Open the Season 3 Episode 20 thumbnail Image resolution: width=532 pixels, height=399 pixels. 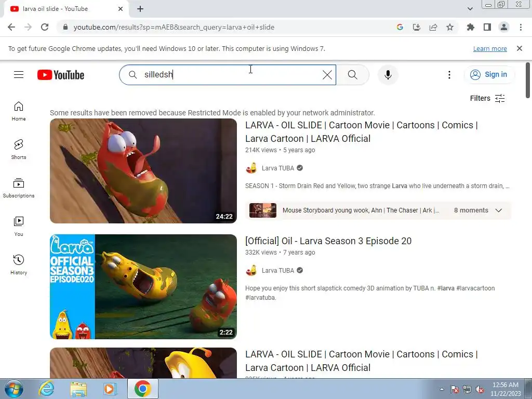pyautogui.click(x=143, y=287)
